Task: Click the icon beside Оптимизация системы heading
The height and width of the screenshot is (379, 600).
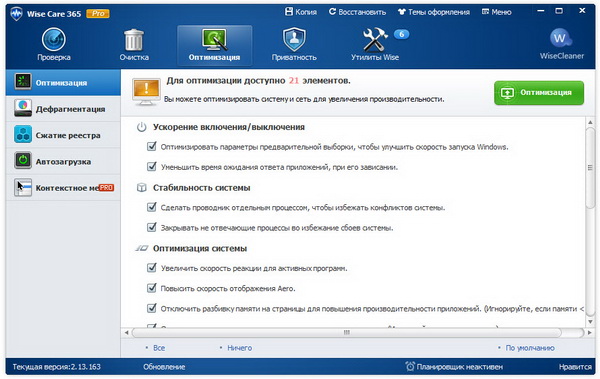Action: [x=142, y=248]
